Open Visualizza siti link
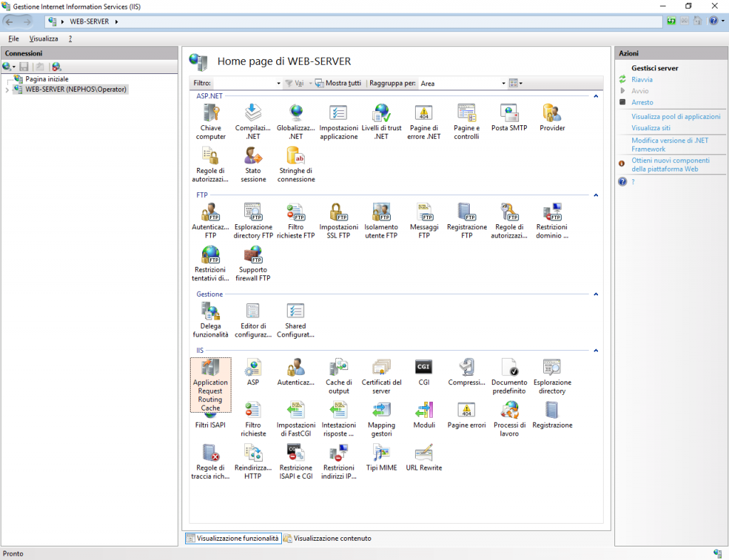Image resolution: width=729 pixels, height=560 pixels. [651, 128]
